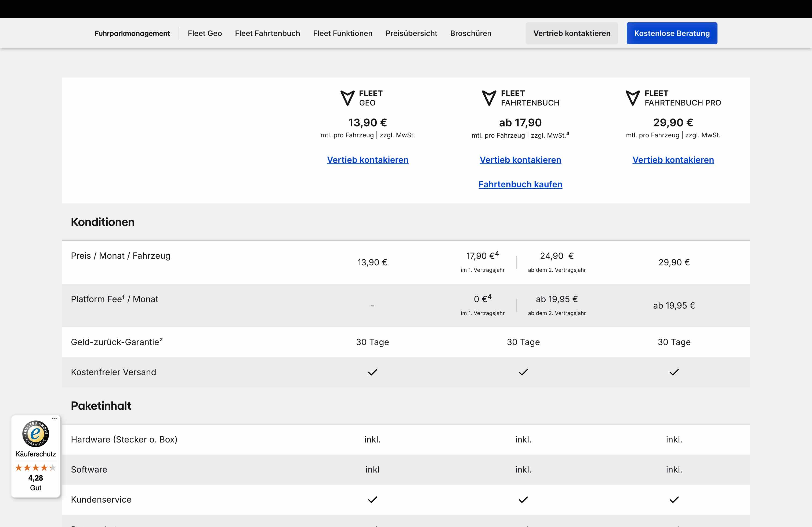Click Vertieb kontakieren link under Fleet Geo

click(x=367, y=160)
